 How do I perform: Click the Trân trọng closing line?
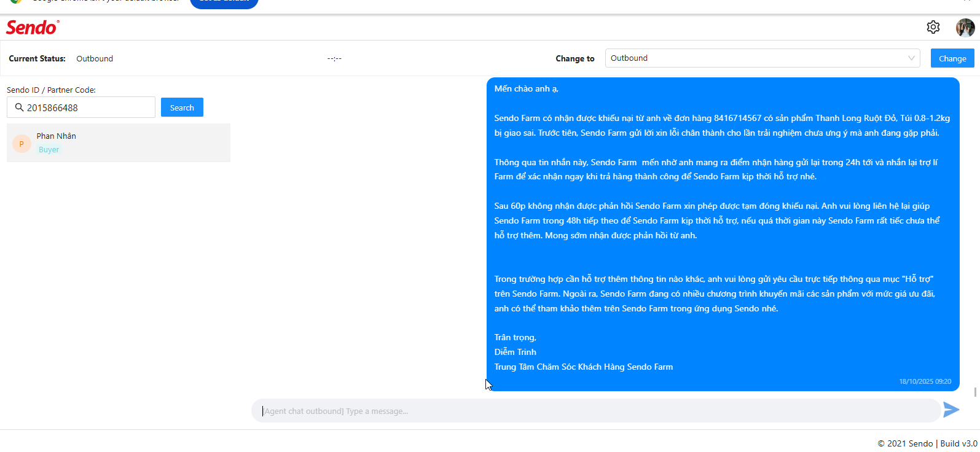point(515,338)
